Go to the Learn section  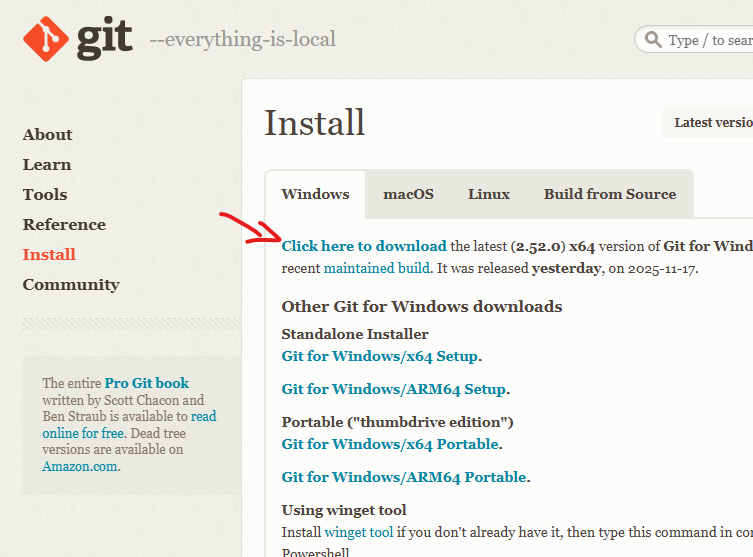pos(47,165)
